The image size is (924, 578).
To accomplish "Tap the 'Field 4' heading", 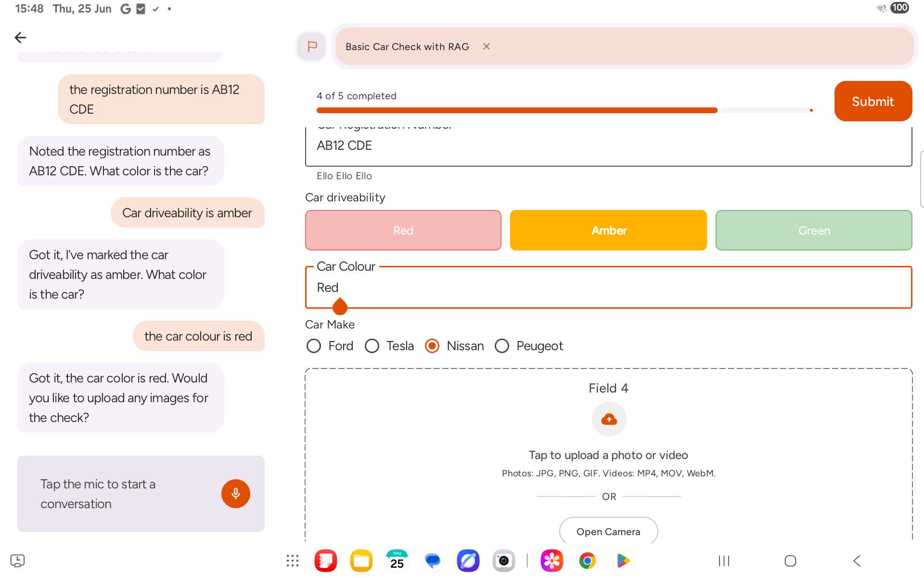I will [608, 388].
